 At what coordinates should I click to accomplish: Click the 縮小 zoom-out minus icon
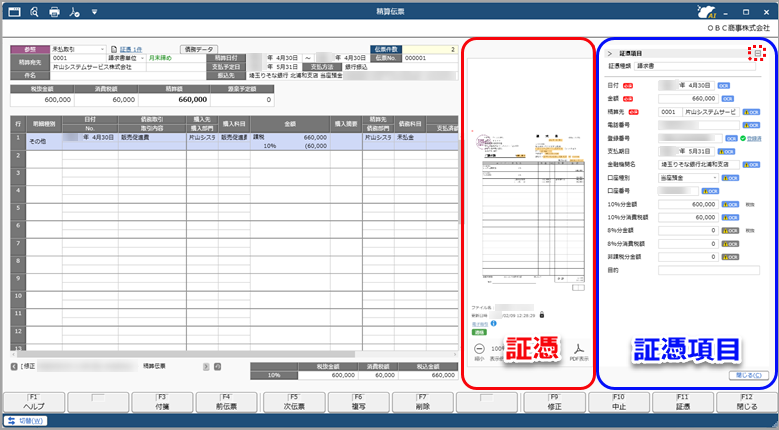(479, 349)
